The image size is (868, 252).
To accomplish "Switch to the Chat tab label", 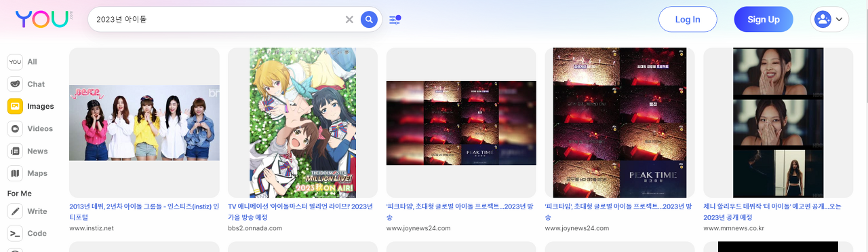I will point(36,84).
